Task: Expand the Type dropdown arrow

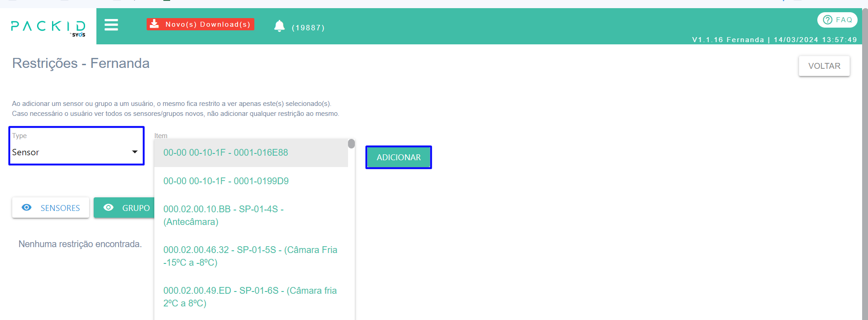Action: point(134,152)
